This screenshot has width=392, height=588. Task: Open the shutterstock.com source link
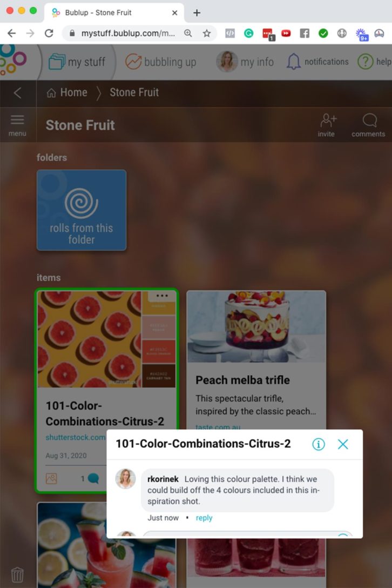point(76,437)
